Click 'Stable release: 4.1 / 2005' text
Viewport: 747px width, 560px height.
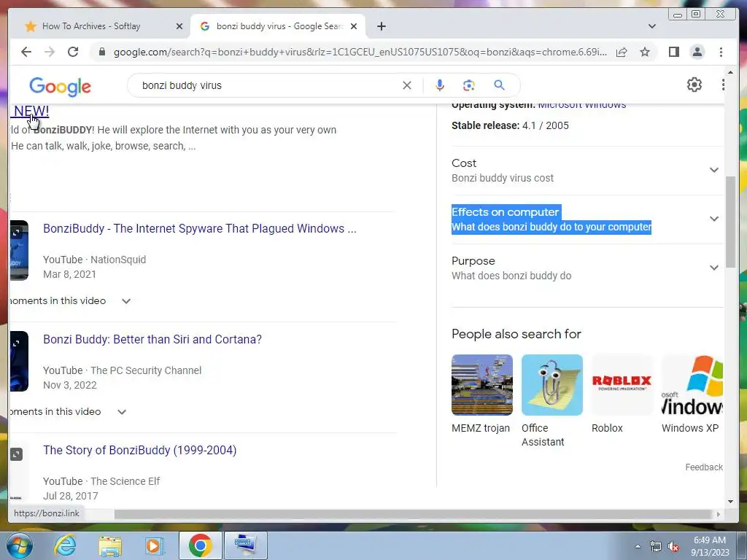(x=510, y=125)
